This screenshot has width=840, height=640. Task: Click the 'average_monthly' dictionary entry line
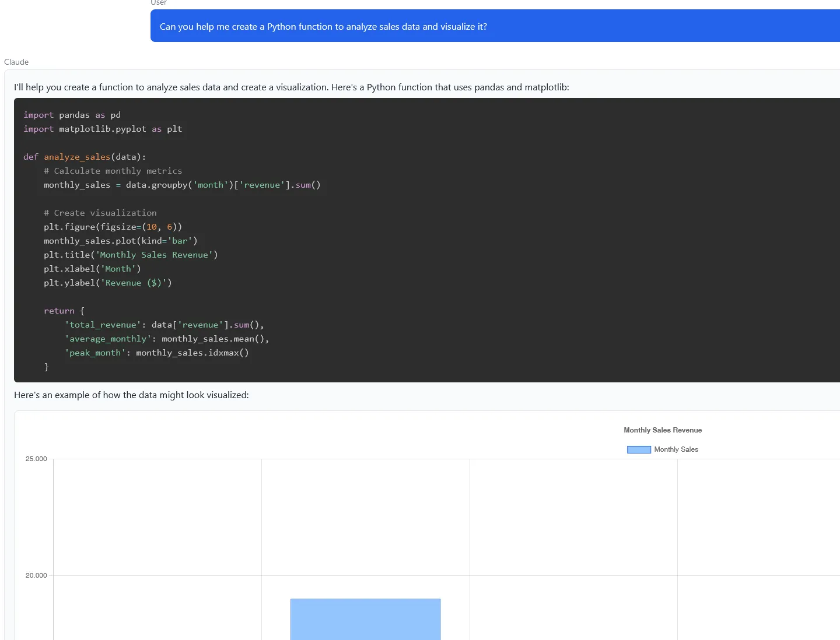pos(167,339)
